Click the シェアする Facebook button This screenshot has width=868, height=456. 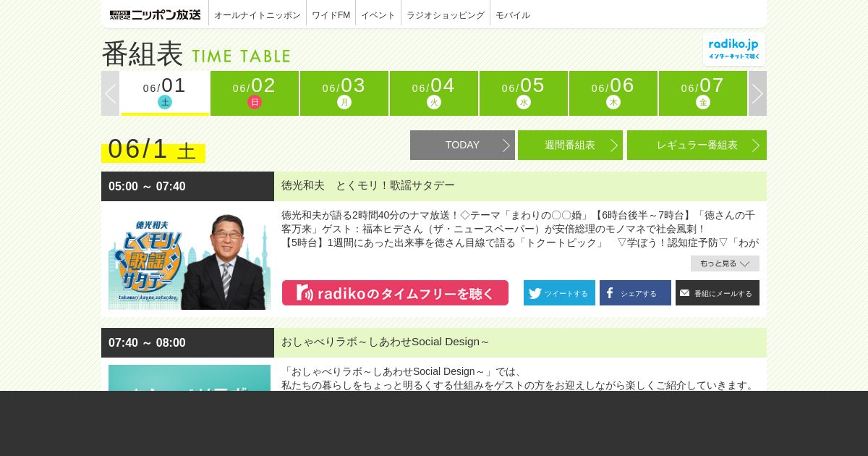pyautogui.click(x=635, y=293)
